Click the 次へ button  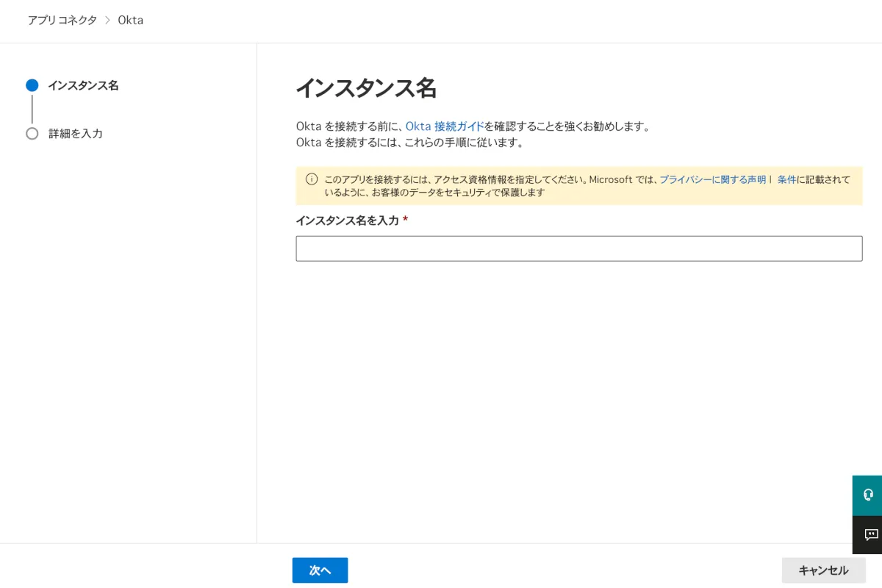click(x=320, y=570)
